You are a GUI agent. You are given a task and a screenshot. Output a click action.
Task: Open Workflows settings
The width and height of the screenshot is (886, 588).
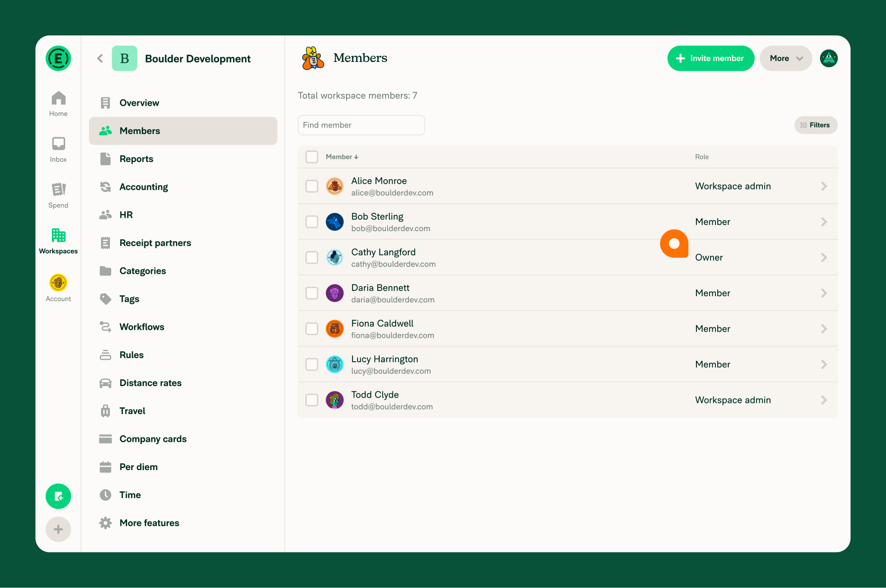click(x=183, y=327)
